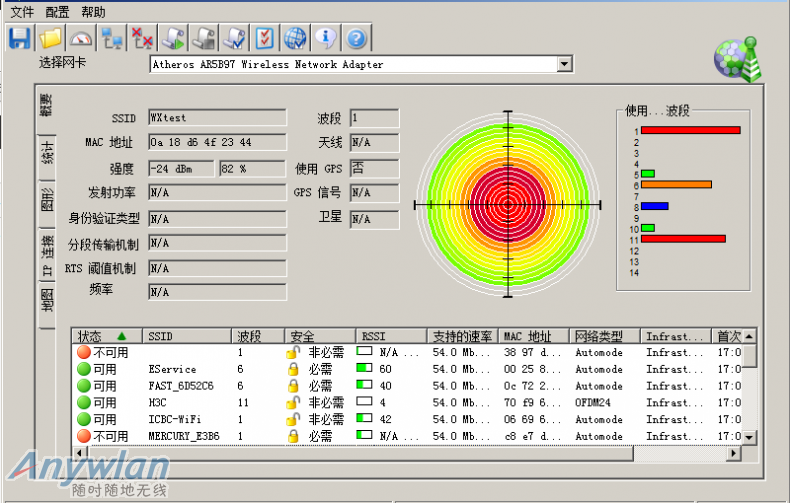This screenshot has height=503, width=790.
Task: Select the 概要 vertical tab
Action: [46, 107]
